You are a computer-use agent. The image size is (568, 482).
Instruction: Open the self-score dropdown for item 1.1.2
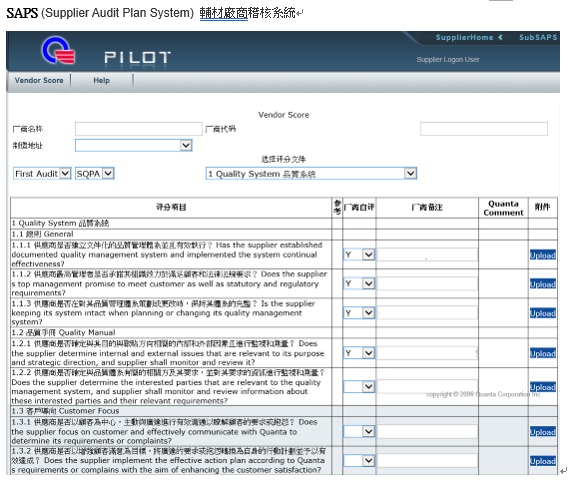coord(359,284)
